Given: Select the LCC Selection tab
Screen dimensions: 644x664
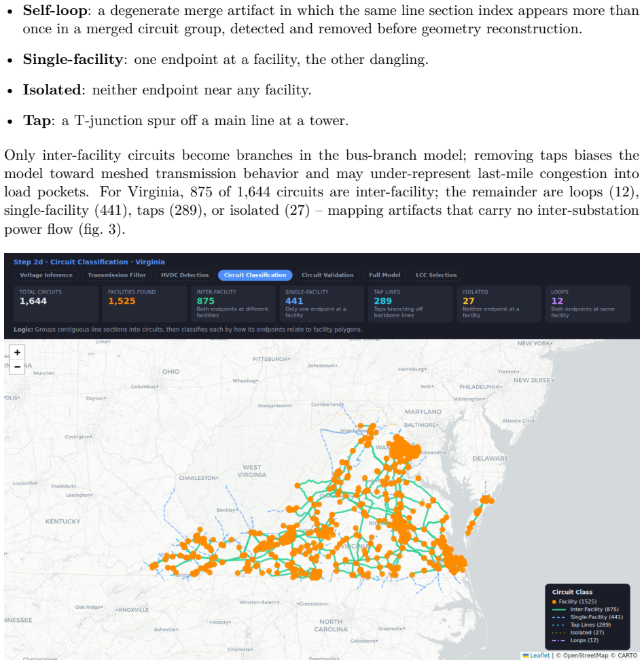Looking at the screenshot, I should (x=436, y=275).
